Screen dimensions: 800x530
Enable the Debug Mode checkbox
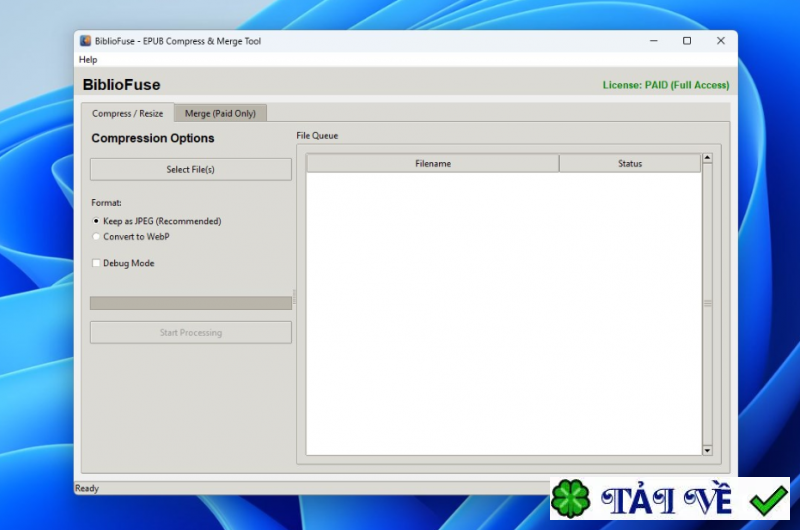[x=96, y=263]
